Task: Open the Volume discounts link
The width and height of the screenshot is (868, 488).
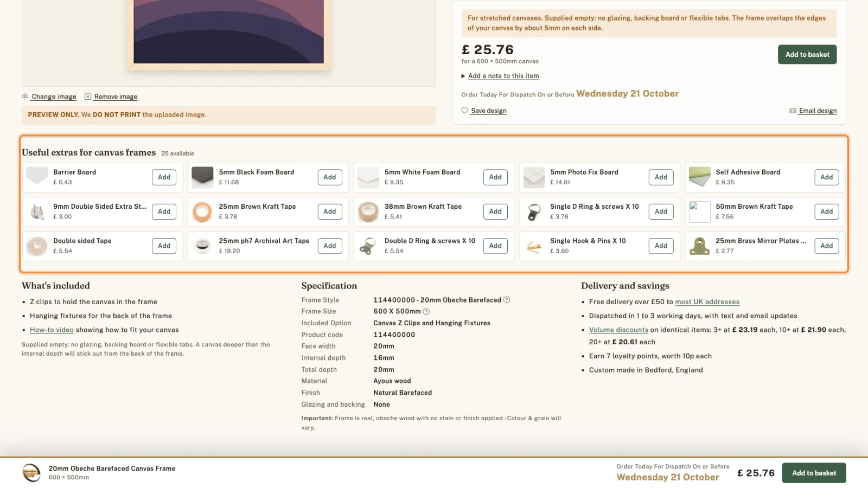Action: (618, 330)
